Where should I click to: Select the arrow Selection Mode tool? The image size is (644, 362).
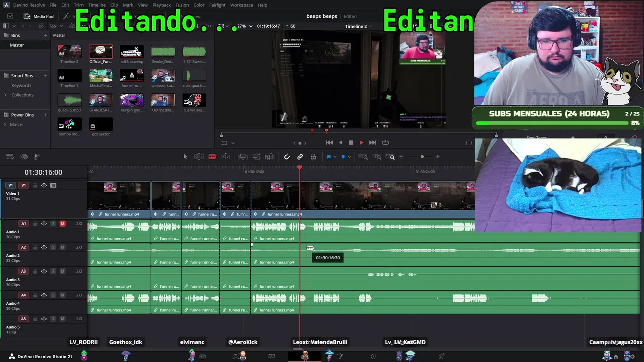click(x=185, y=157)
